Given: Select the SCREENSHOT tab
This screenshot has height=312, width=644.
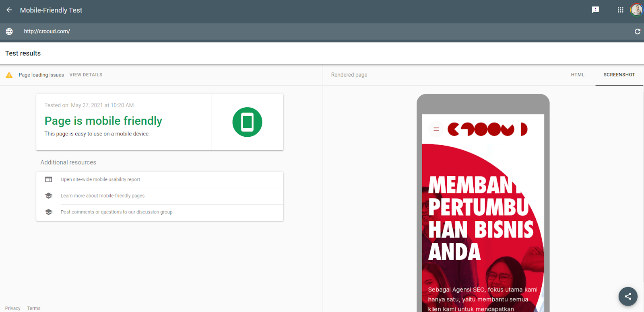Looking at the screenshot, I should [619, 75].
